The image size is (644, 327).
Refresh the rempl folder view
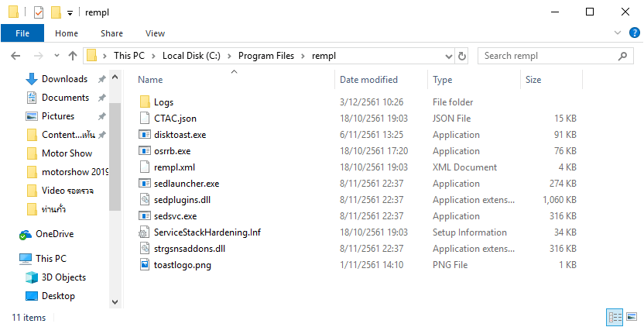click(463, 56)
